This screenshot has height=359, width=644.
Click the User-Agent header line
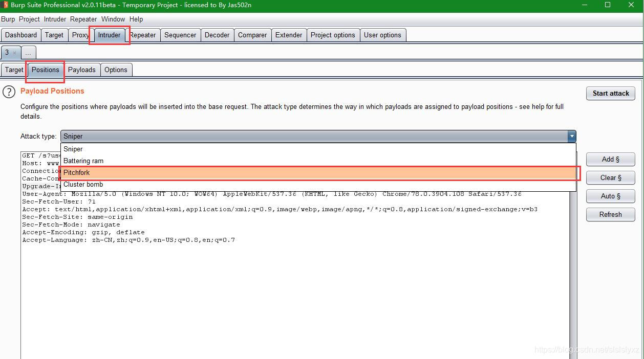point(271,194)
